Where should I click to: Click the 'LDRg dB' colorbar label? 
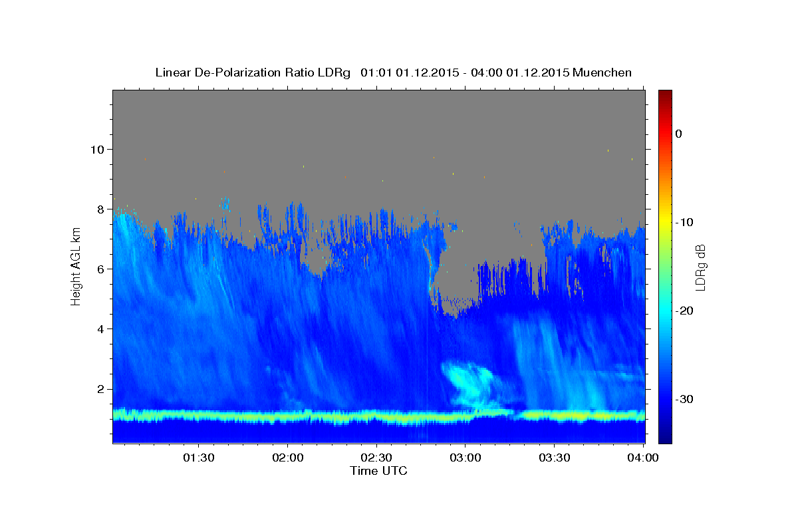pyautogui.click(x=700, y=267)
